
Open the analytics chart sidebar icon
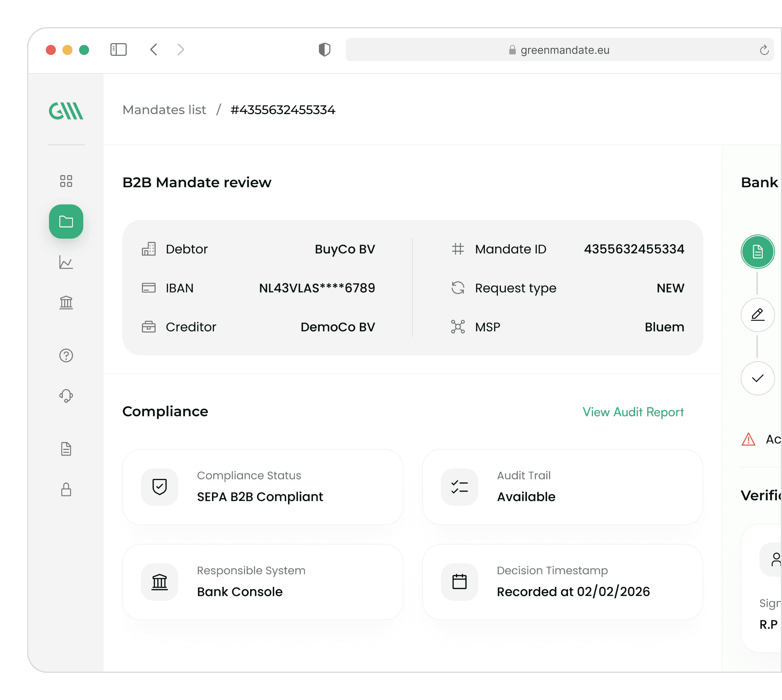pyautogui.click(x=66, y=262)
